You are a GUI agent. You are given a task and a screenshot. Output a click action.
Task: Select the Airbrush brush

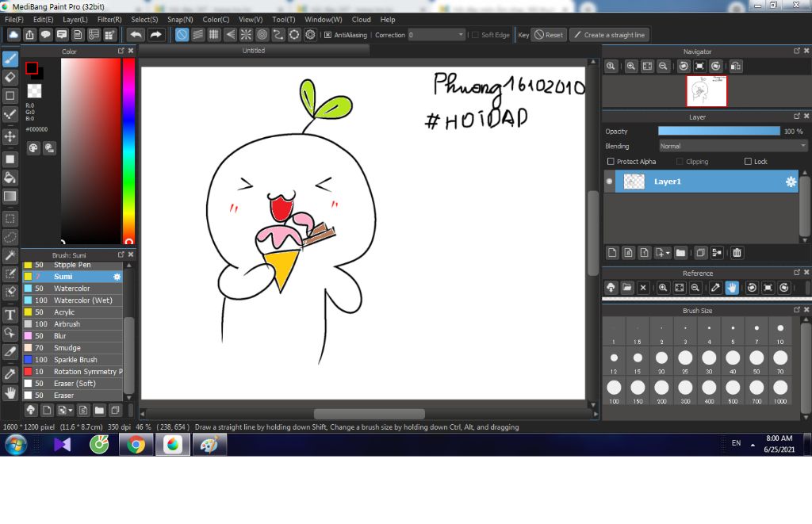pos(72,324)
